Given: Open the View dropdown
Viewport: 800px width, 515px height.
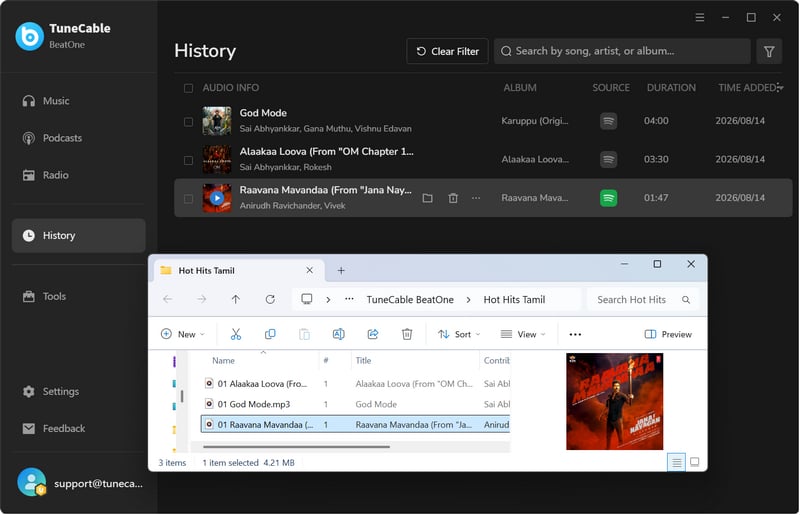Looking at the screenshot, I should 523,334.
